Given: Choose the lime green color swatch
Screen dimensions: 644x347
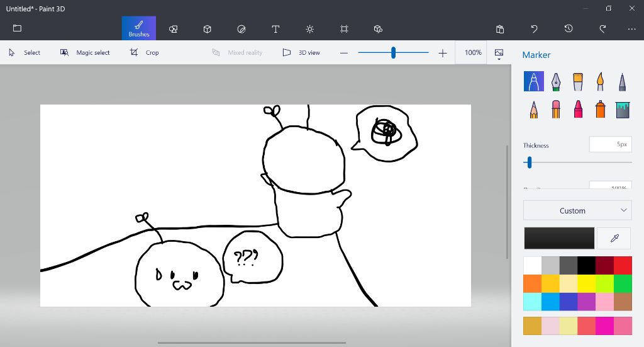Looking at the screenshot, I should 604,283.
